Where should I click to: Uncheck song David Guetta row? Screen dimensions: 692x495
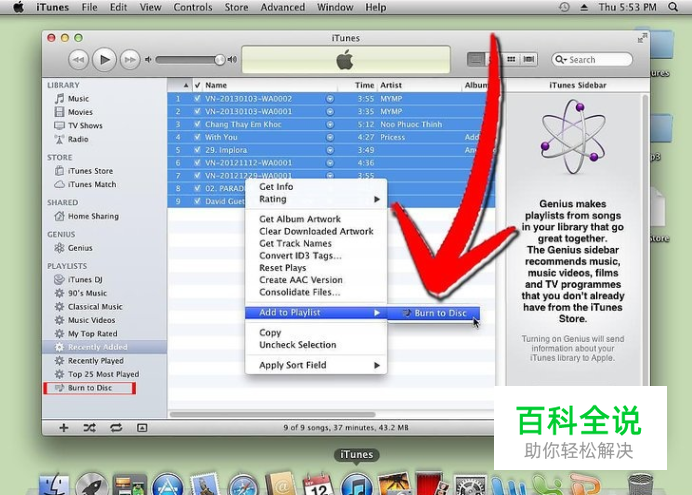point(197,201)
